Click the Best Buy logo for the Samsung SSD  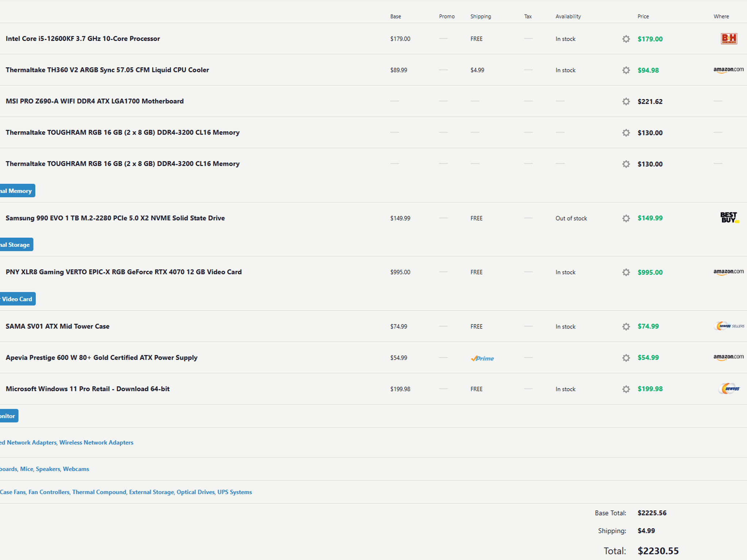pyautogui.click(x=729, y=218)
